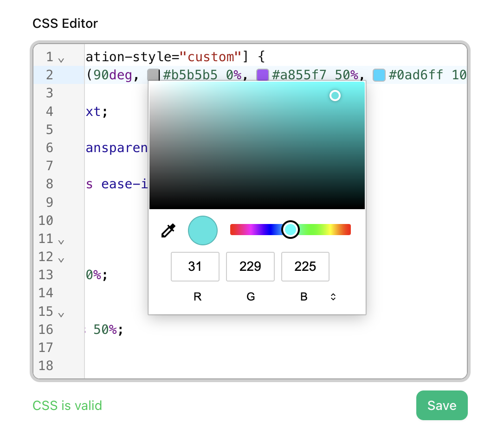504x435 pixels.
Task: Click the saturation picker circle indicator
Action: click(335, 96)
